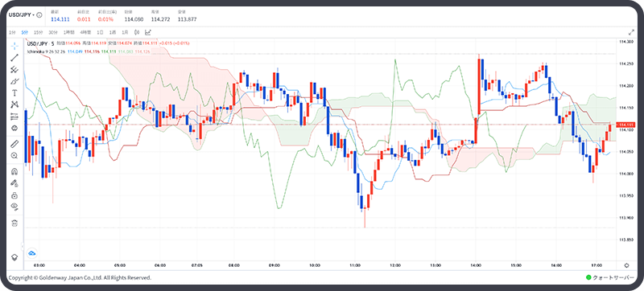This screenshot has height=291, width=644.
Task: Select the brush drawing tool
Action: pyautogui.click(x=14, y=80)
